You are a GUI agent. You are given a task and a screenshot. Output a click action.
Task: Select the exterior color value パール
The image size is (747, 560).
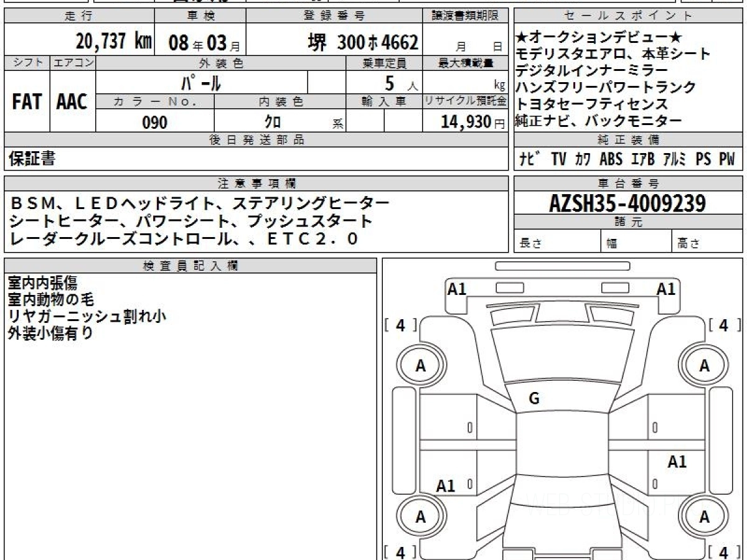(200, 82)
